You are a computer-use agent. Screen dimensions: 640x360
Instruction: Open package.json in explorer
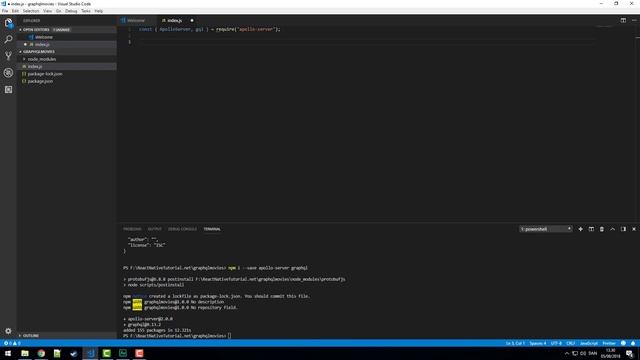point(67,81)
